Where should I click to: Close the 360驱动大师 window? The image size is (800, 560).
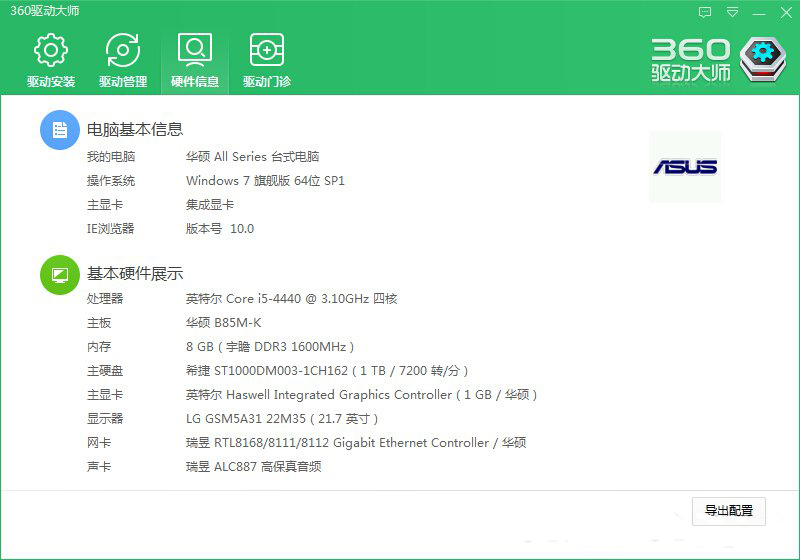pyautogui.click(x=786, y=12)
